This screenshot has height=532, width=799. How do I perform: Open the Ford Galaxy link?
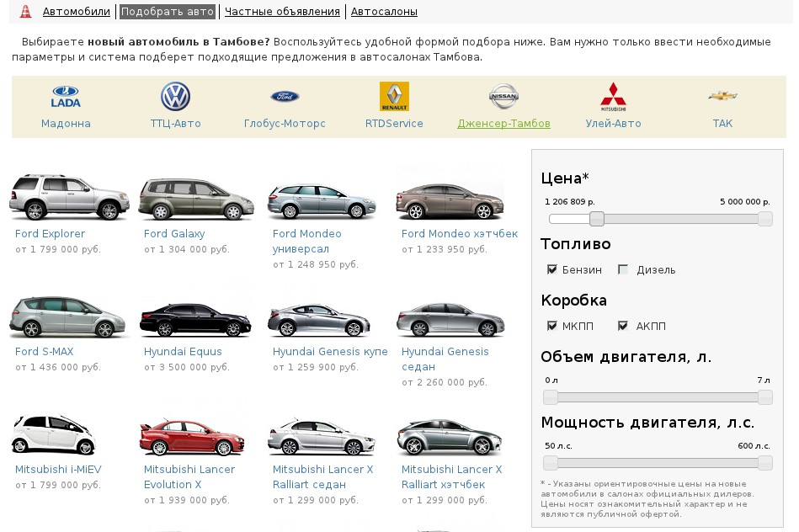click(x=174, y=233)
